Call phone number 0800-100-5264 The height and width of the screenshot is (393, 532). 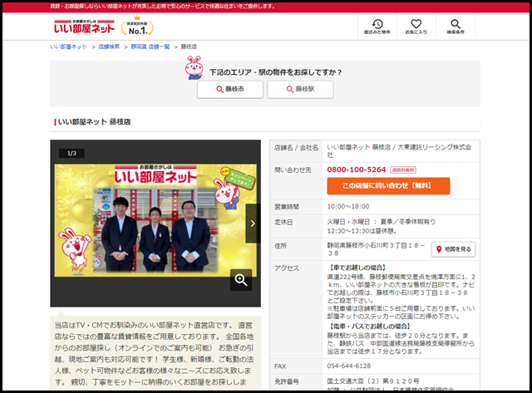pyautogui.click(x=357, y=169)
